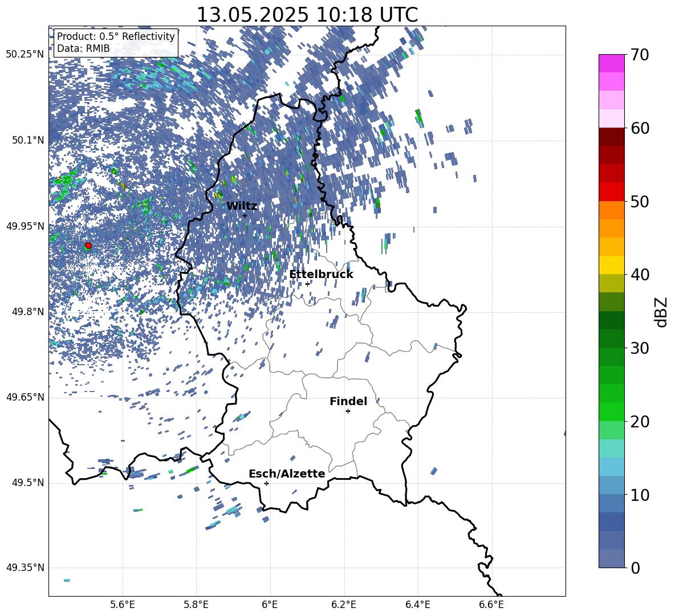
Task: Click the topmost magenta colorbar band
Action: point(611,64)
